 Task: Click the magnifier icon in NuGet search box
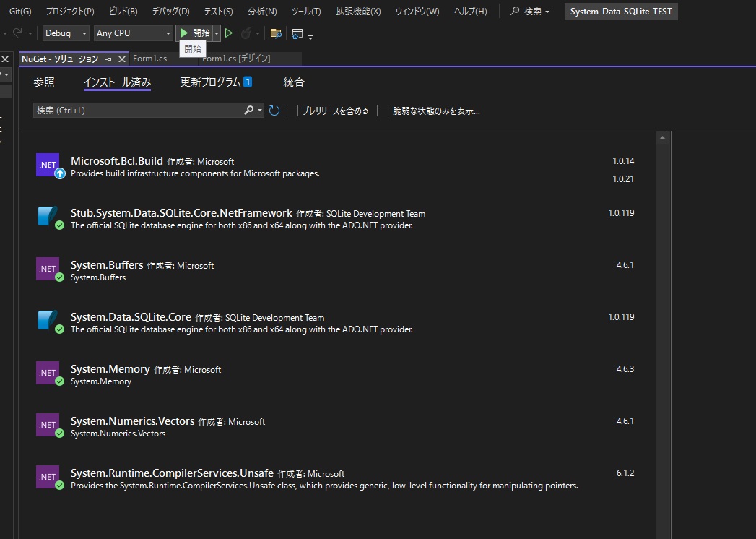(x=249, y=111)
